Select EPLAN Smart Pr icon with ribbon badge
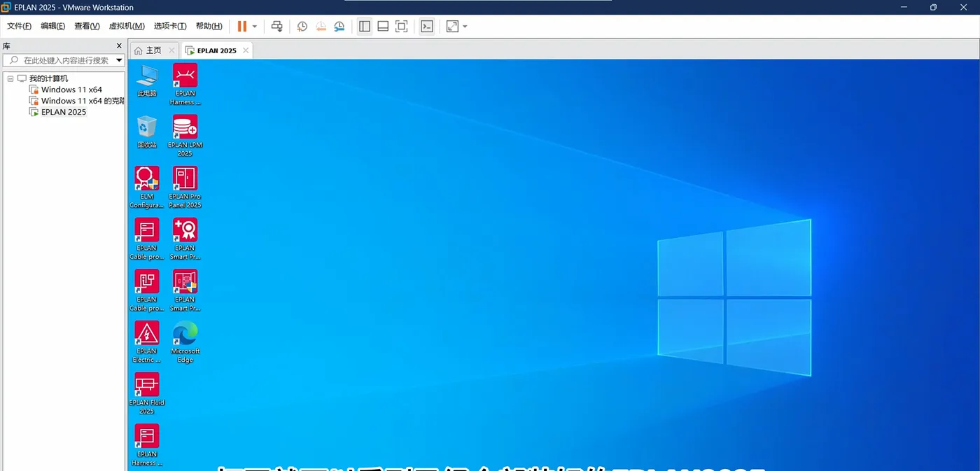The height and width of the screenshot is (471, 980). pos(185,239)
